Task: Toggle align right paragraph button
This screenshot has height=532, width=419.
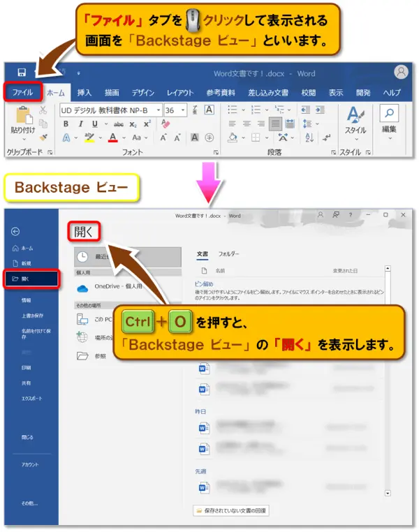Action: click(261, 124)
